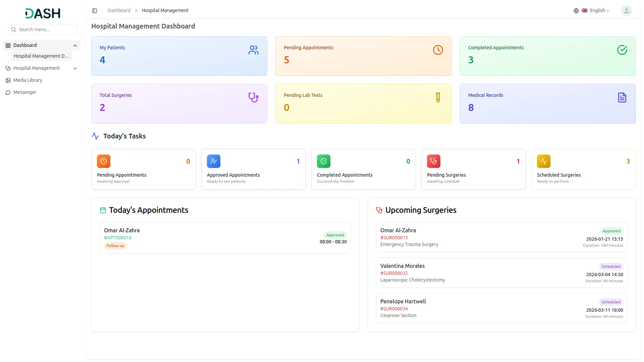This screenshot has width=644, height=362.
Task: Click the Dashboard breadcrumb link
Action: 119,11
